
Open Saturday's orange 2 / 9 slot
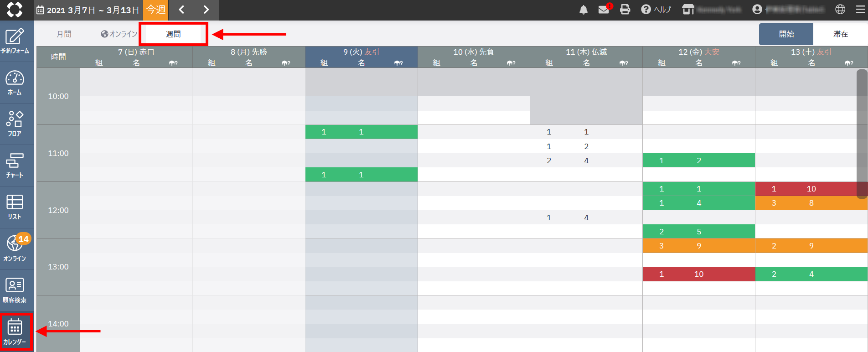click(x=811, y=246)
